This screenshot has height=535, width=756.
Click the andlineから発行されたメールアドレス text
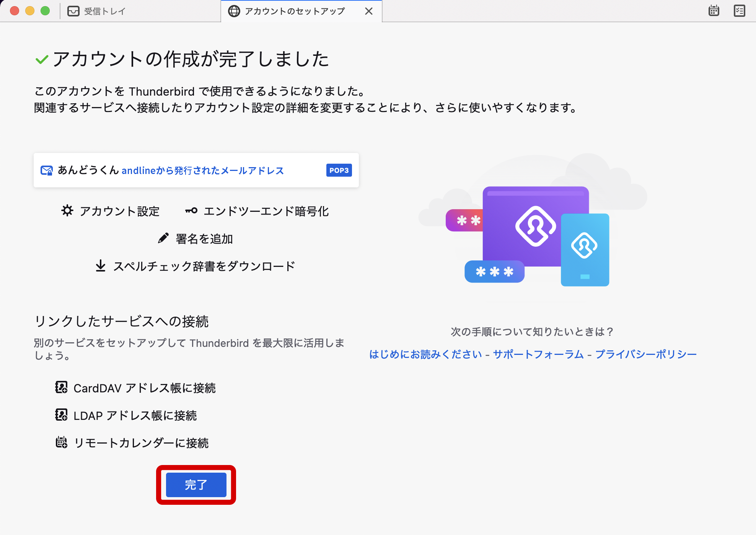coord(203,171)
